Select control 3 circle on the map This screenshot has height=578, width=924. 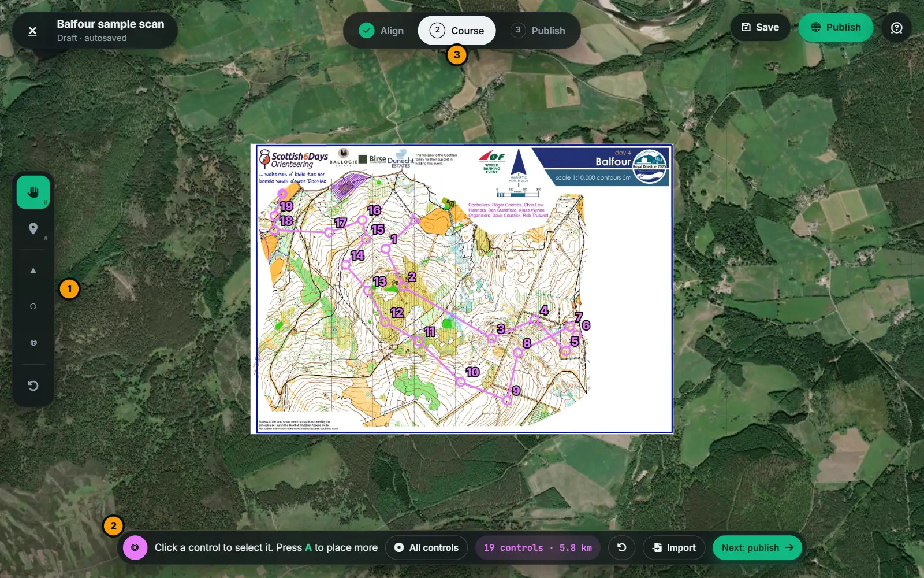coord(491,339)
